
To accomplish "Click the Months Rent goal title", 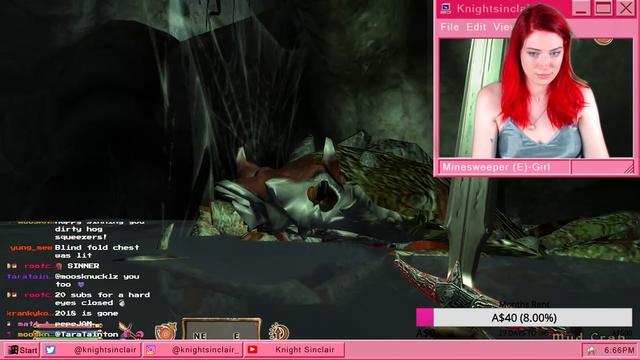I will coord(524,304).
